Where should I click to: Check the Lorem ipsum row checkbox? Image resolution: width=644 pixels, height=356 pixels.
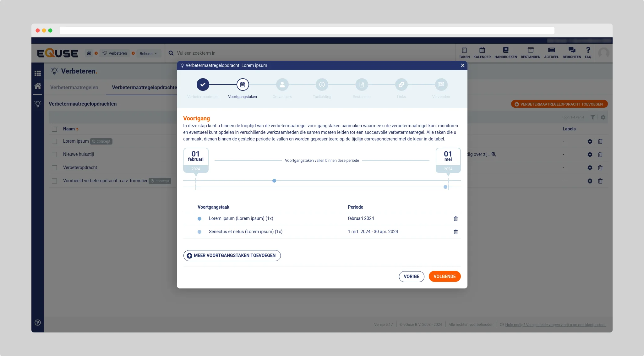point(54,141)
